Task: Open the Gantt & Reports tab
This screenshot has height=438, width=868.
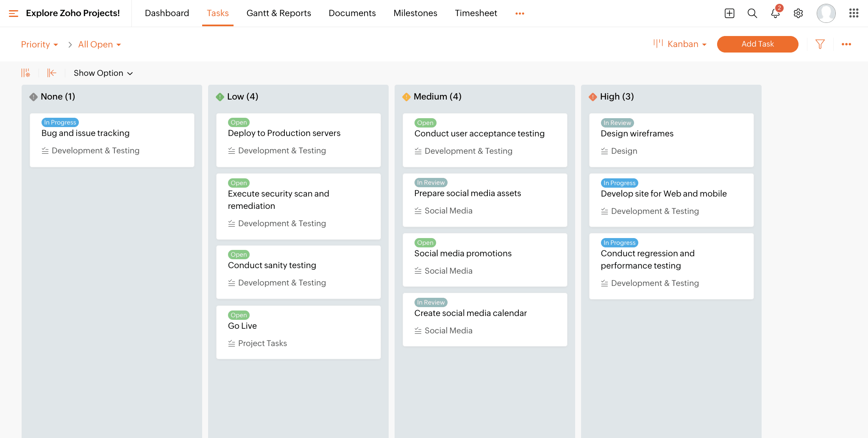Action: click(x=278, y=13)
